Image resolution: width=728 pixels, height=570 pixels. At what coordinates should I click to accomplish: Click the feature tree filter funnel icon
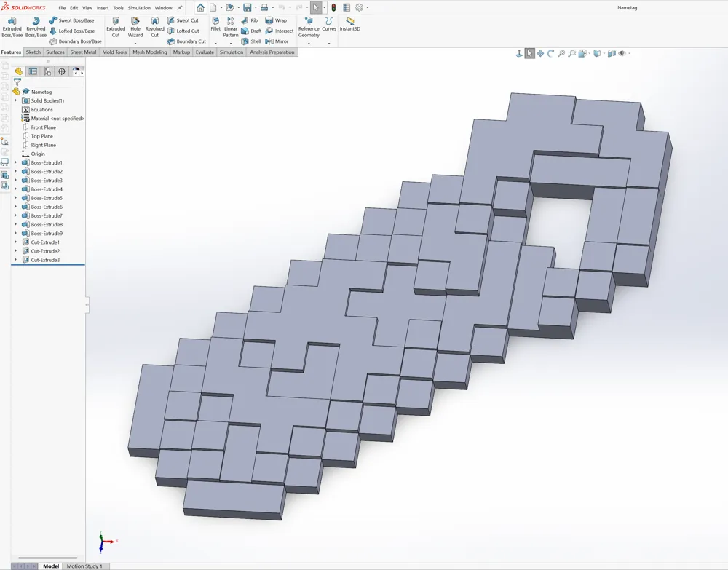(x=17, y=82)
